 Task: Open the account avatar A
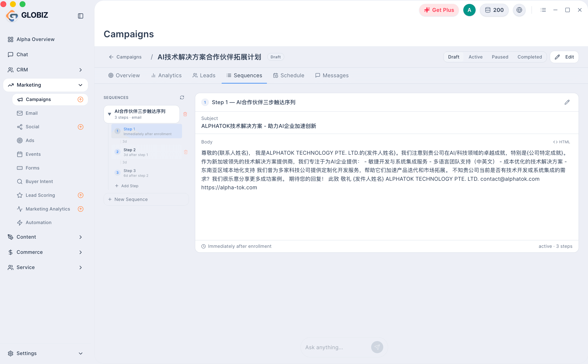tap(469, 10)
